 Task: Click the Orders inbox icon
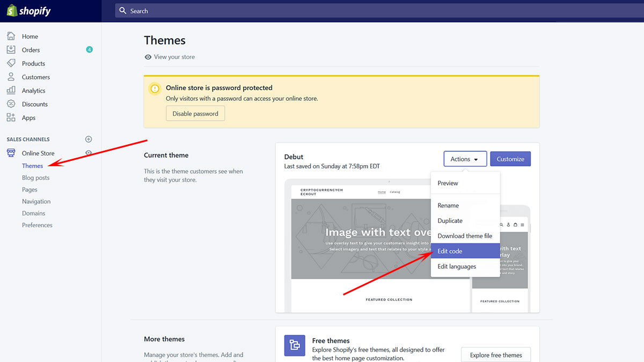11,50
